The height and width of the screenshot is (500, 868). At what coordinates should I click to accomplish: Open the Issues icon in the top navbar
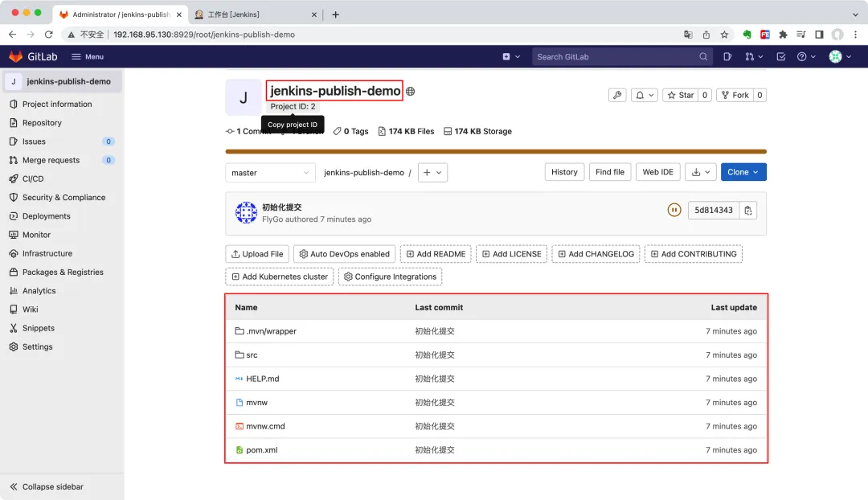727,56
